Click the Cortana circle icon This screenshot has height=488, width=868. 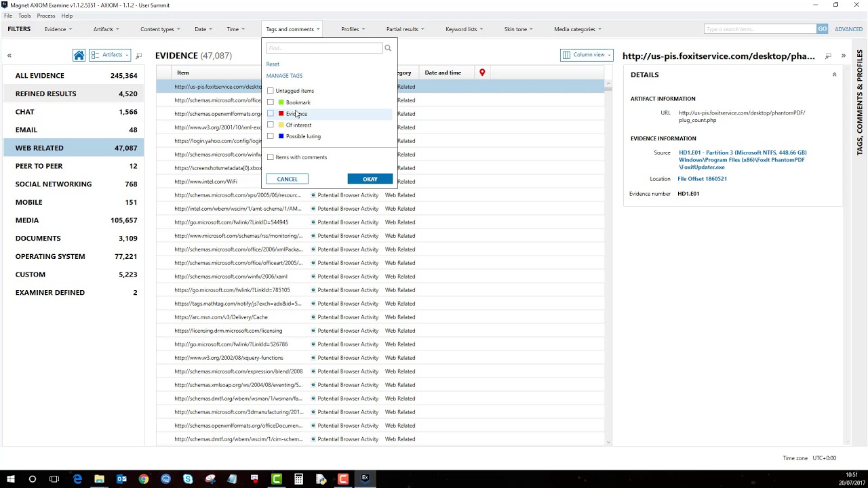pos(33,479)
